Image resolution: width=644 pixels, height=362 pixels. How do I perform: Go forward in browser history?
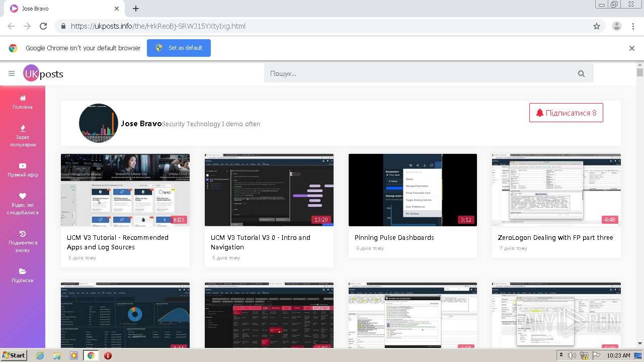point(27,26)
